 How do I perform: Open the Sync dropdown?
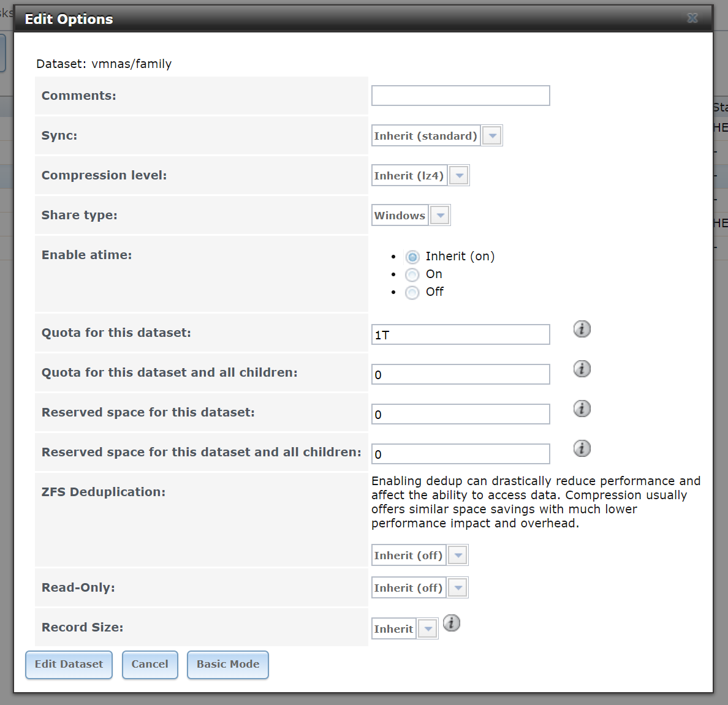(x=492, y=136)
